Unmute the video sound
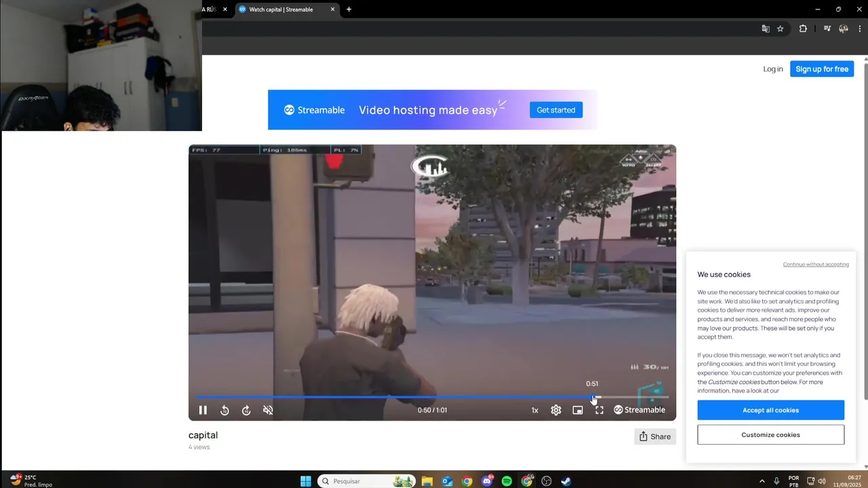The image size is (868, 488). (x=268, y=410)
